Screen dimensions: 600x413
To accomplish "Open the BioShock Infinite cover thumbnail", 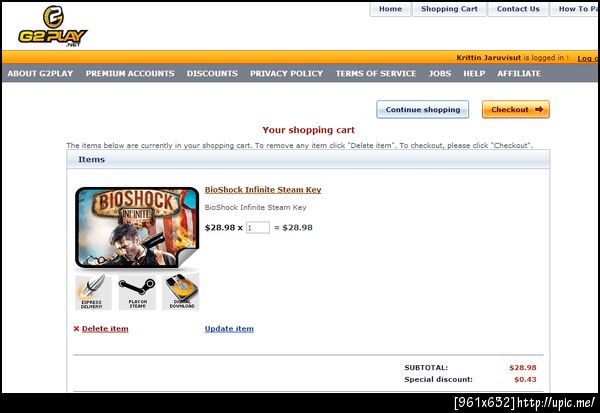I will 137,227.
